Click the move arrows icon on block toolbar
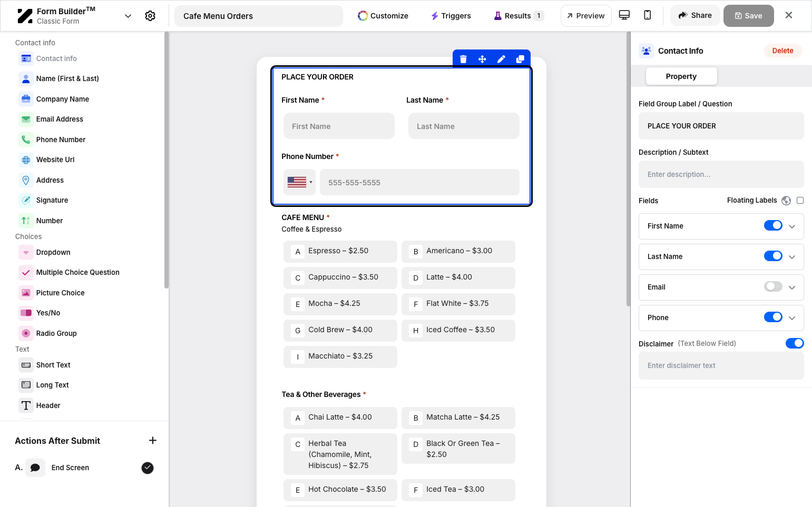Viewport: 812px width, 507px height. tap(482, 59)
